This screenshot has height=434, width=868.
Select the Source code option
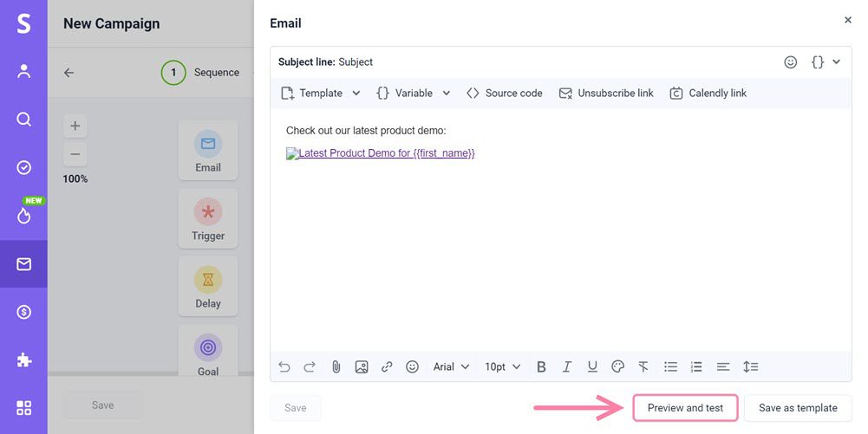(504, 93)
